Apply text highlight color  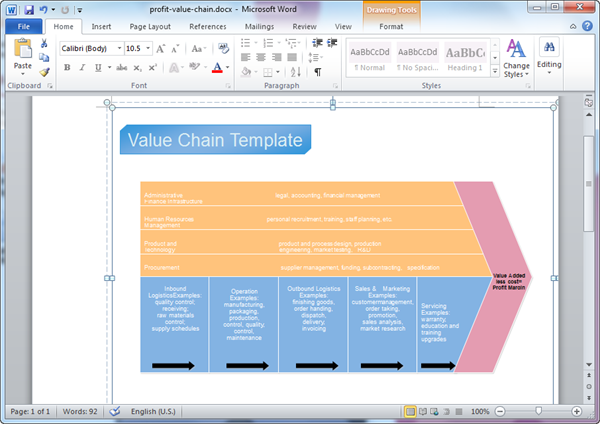(x=195, y=67)
